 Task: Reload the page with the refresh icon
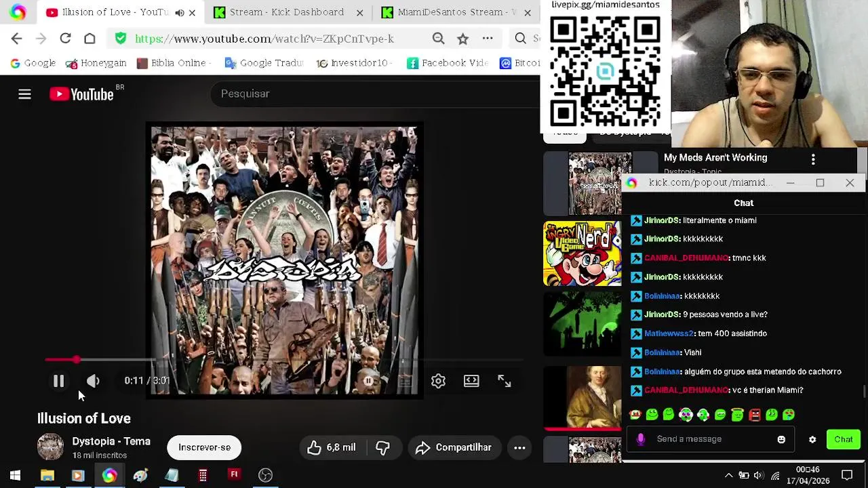click(x=65, y=39)
